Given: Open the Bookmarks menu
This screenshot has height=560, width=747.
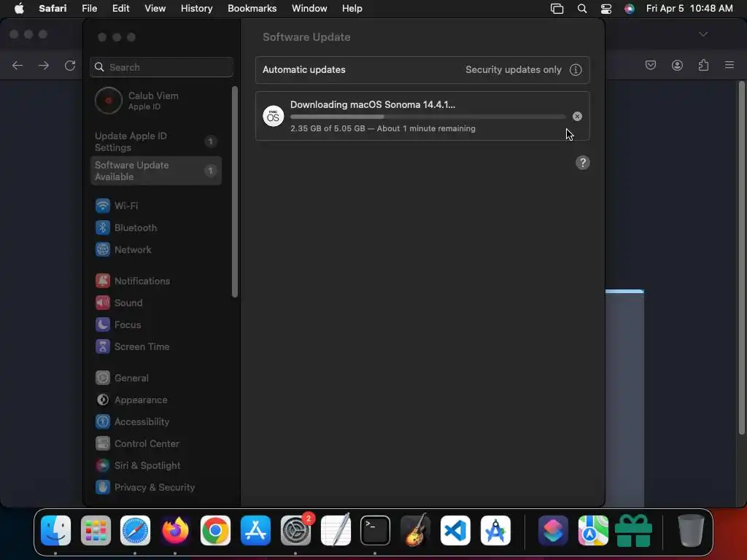Looking at the screenshot, I should tap(252, 9).
